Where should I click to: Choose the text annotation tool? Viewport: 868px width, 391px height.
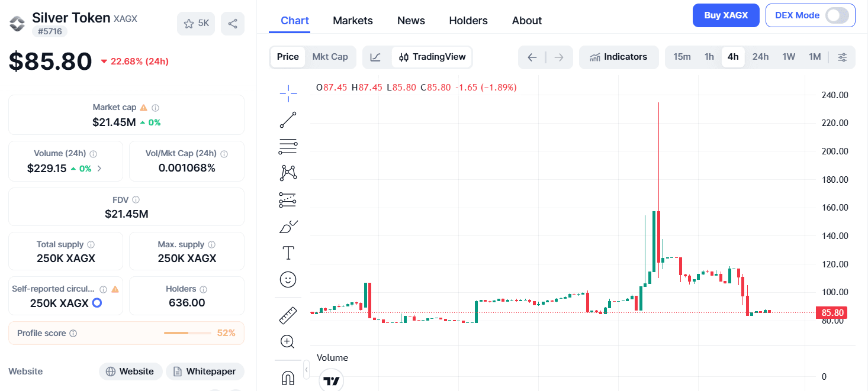[x=288, y=253]
